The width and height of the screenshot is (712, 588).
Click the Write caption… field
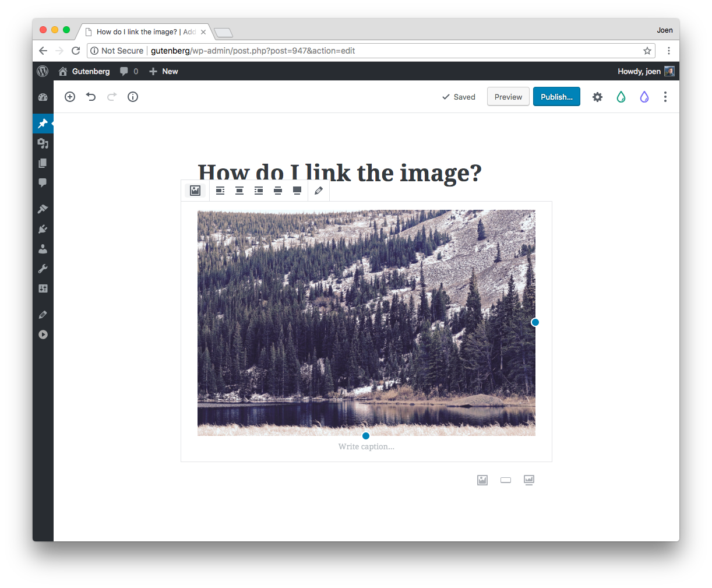pyautogui.click(x=366, y=446)
